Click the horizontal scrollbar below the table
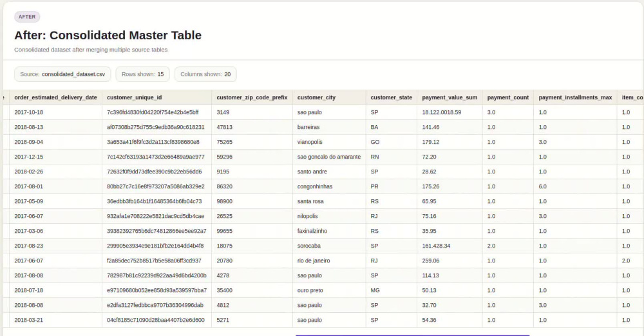This screenshot has width=644, height=336. point(412,335)
